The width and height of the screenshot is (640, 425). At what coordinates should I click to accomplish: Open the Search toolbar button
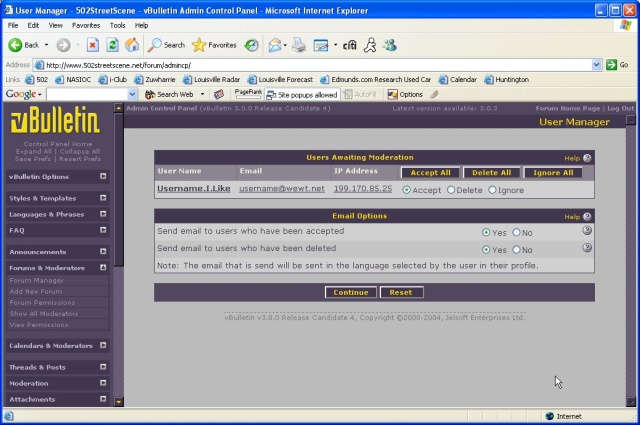pos(167,45)
